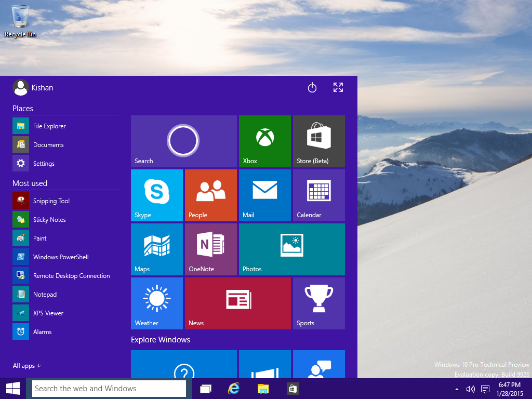Open the Photos tile
Screen dimensions: 532x399
(x=292, y=249)
